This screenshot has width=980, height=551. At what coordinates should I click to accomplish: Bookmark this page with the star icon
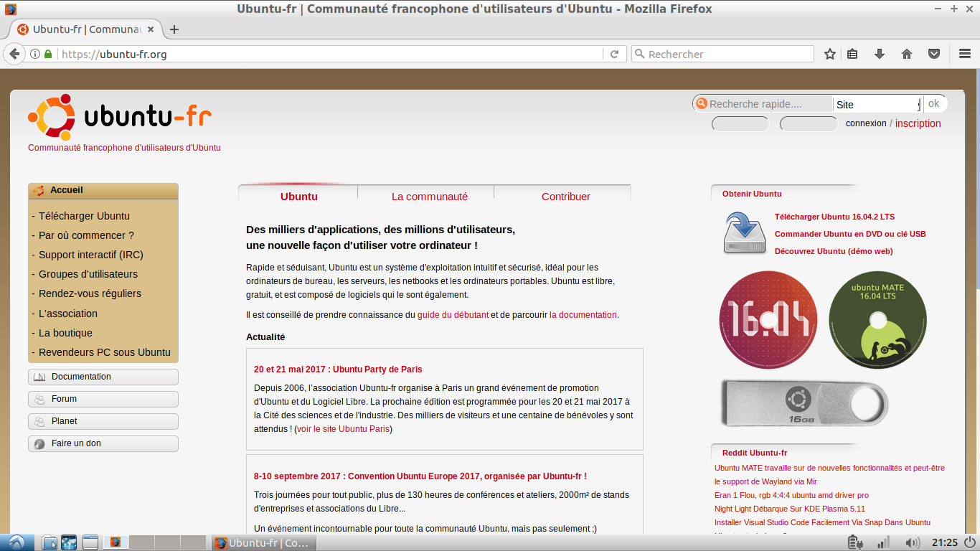click(830, 54)
